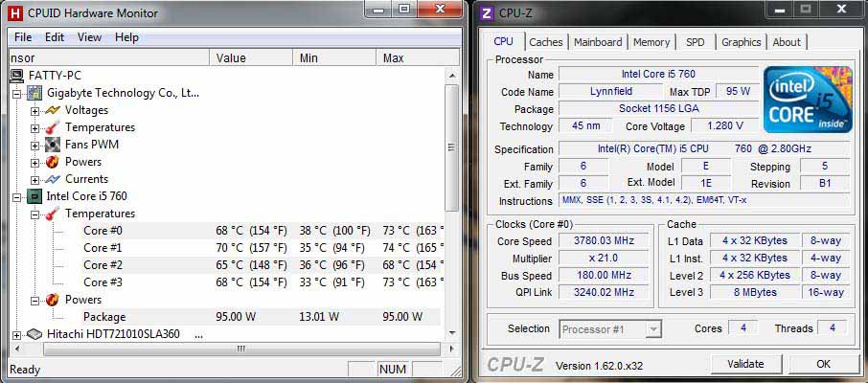This screenshot has width=868, height=383.
Task: Click the OK button in CPU-Z
Action: click(823, 364)
